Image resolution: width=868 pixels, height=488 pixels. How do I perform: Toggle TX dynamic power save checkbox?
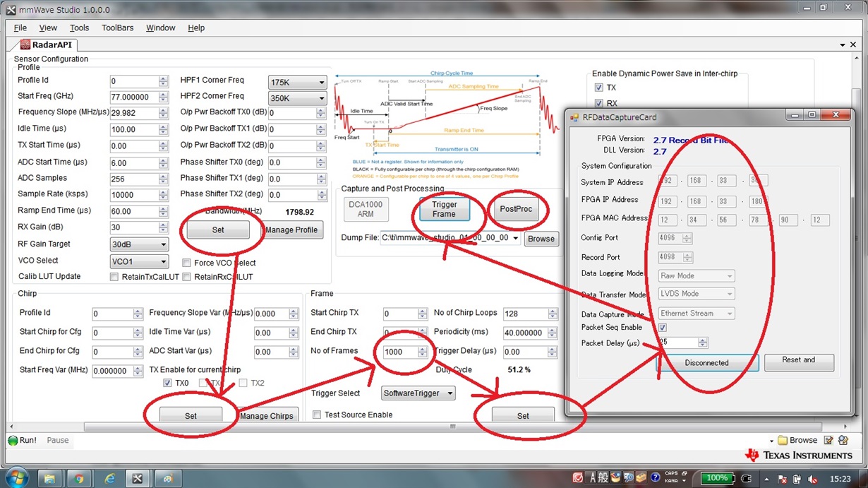[x=598, y=88]
